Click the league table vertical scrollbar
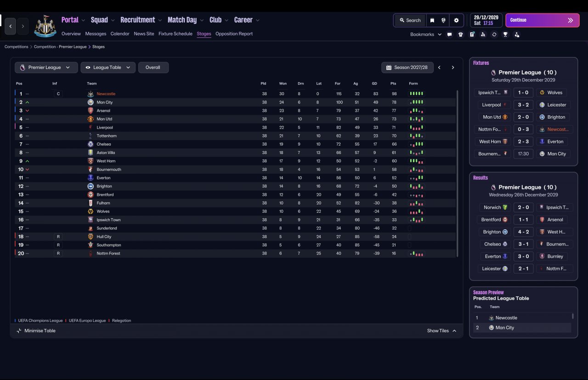 (458, 174)
